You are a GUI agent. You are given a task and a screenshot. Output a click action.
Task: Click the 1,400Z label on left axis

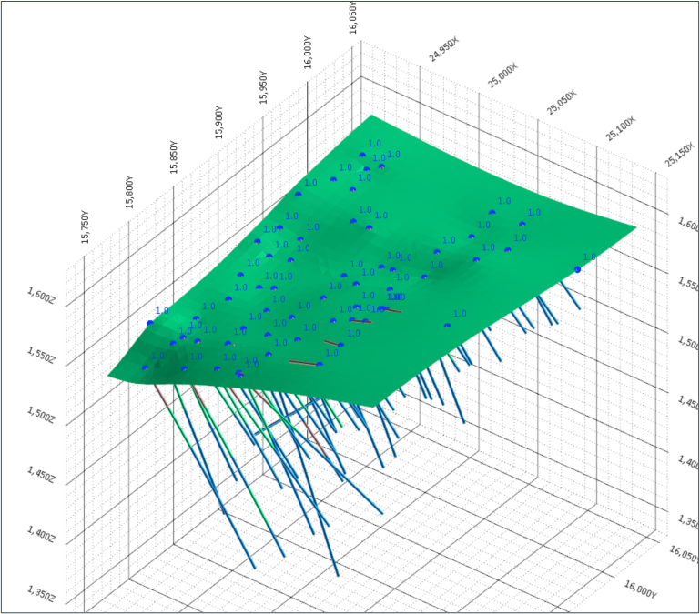[x=40, y=535]
